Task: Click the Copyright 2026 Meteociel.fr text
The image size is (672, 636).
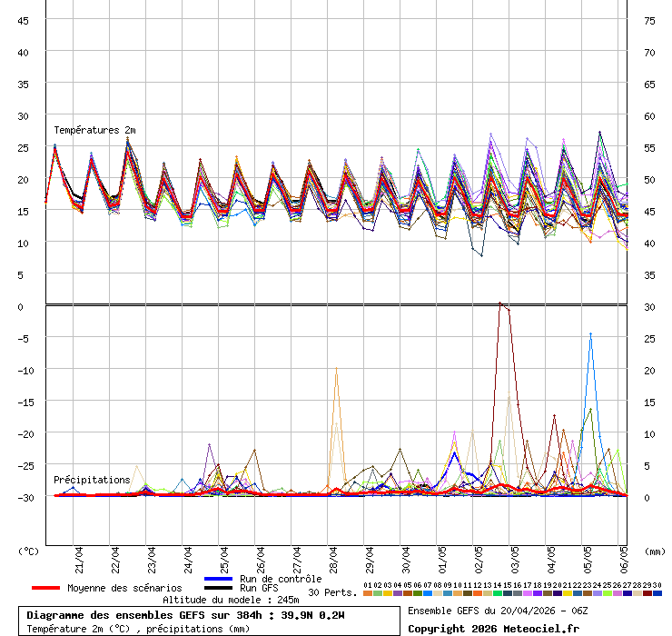Action: coord(493,628)
